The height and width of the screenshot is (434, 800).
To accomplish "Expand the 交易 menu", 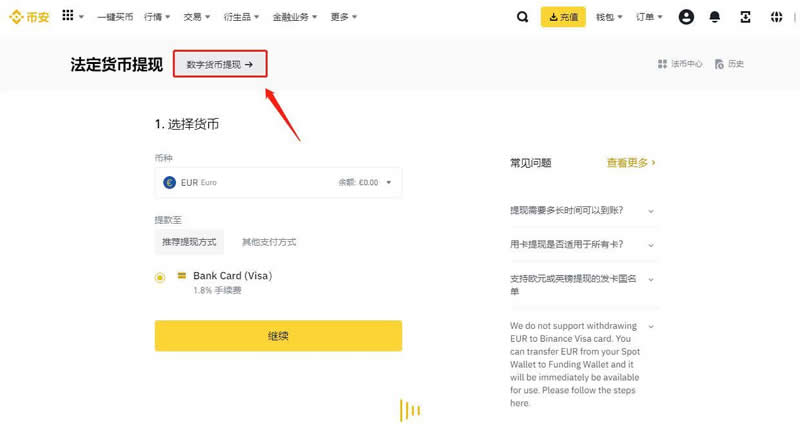I will click(196, 17).
